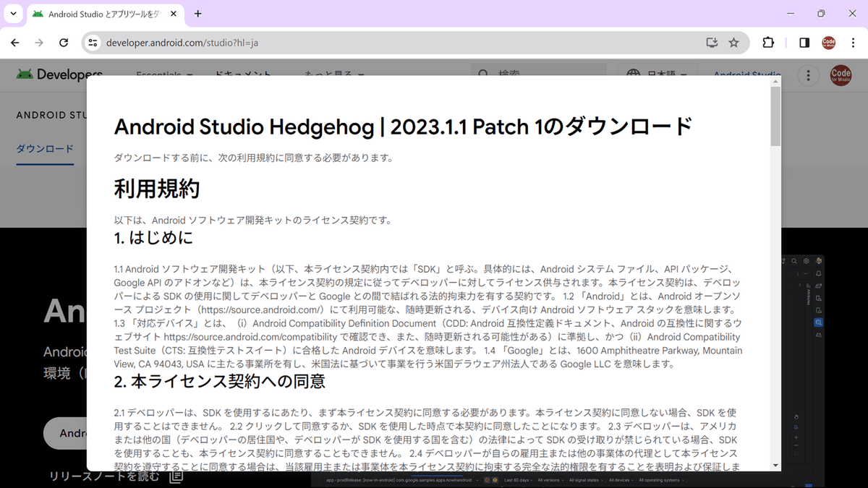This screenshot has width=868, height=488.
Task: Click the 利用規約 heading
Action: (x=157, y=189)
